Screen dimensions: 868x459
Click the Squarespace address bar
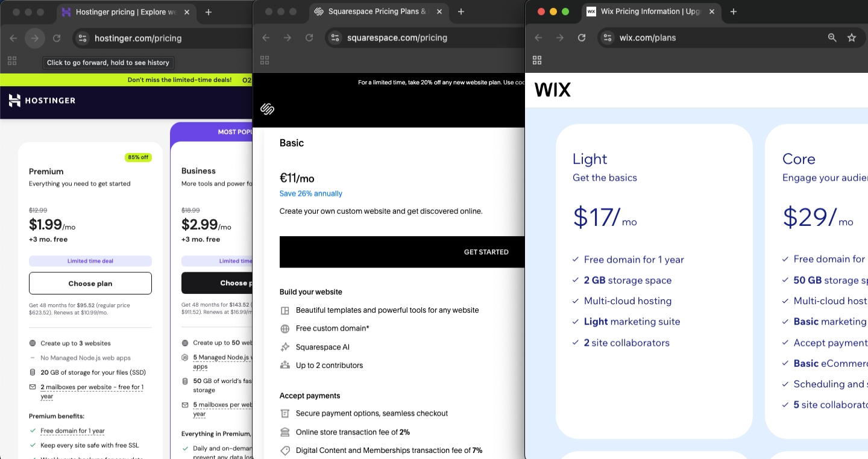tap(398, 37)
